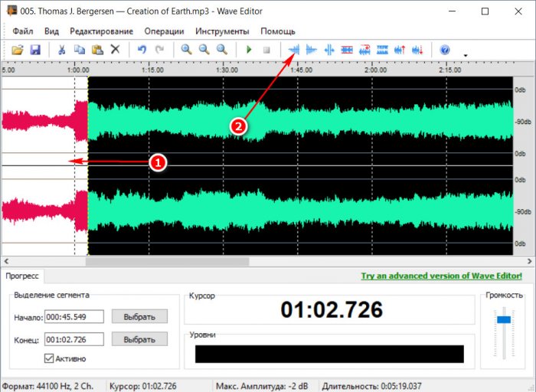This screenshot has width=536, height=392.
Task: Click the scrollbar right arrow
Action: point(530,261)
